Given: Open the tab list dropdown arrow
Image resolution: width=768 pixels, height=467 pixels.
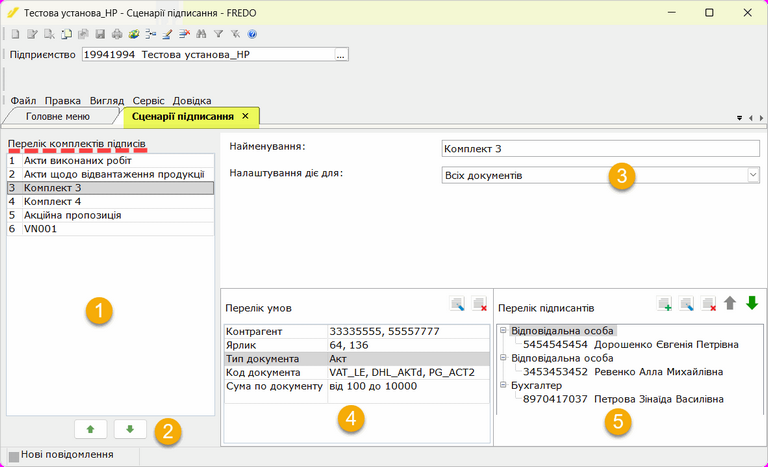Looking at the screenshot, I should (x=740, y=118).
